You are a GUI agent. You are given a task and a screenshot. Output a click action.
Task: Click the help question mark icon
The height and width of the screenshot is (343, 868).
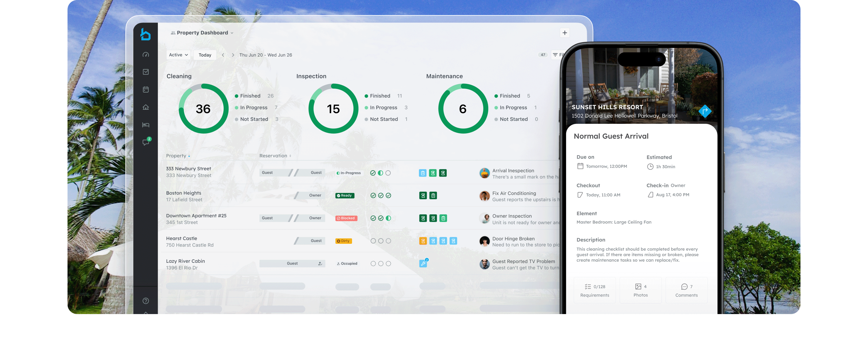(x=146, y=301)
